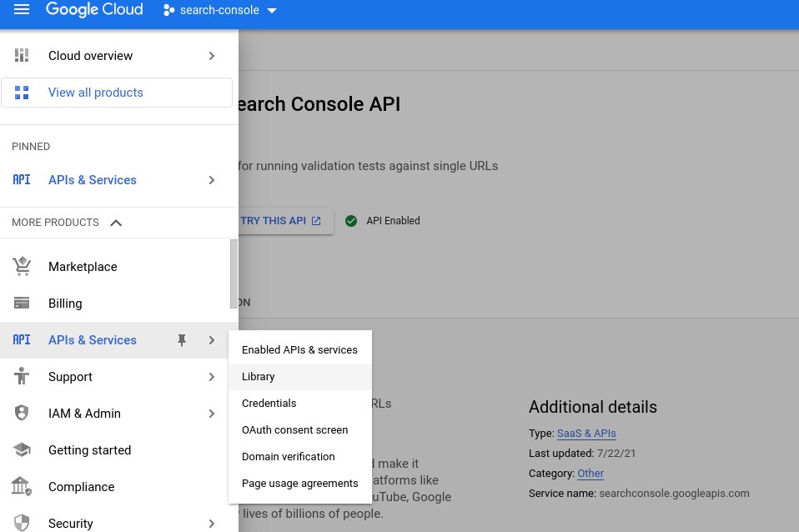Open the search-console project dropdown arrow
The height and width of the screenshot is (532, 799).
(272, 10)
